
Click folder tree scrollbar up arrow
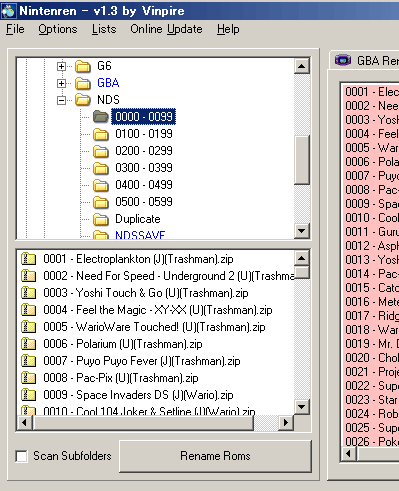pos(302,66)
